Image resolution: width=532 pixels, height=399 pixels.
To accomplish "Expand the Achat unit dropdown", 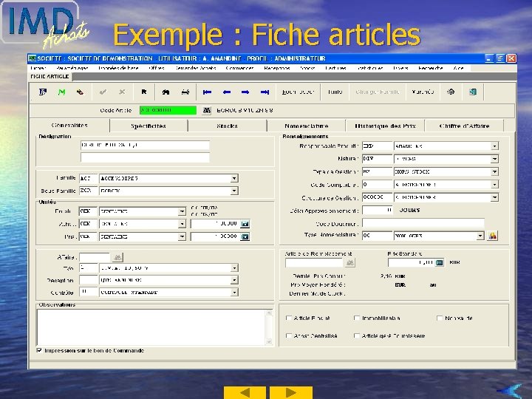I will tap(182, 224).
